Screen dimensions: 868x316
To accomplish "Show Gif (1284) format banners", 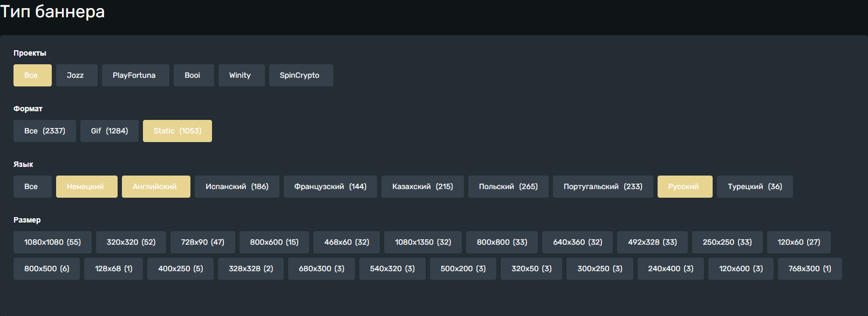I will 110,131.
